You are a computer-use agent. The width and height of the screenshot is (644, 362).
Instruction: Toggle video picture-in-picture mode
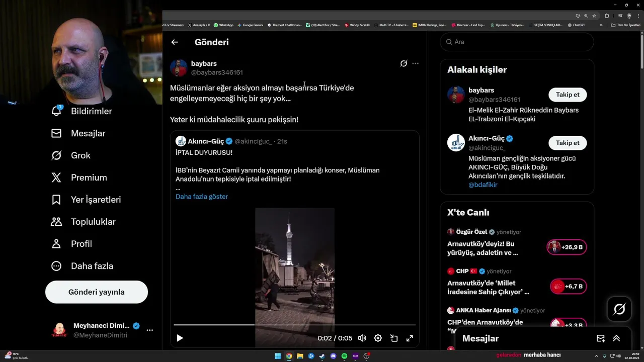(394, 338)
